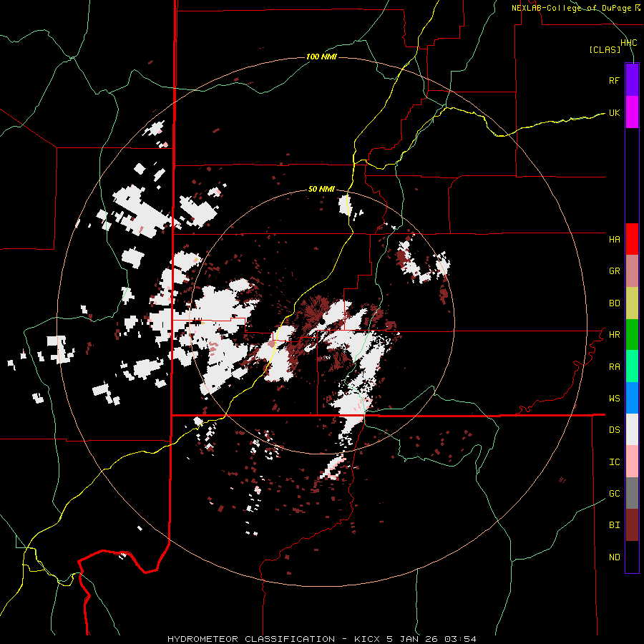Click the light pink IC legend swatch
This screenshot has width=644, height=644.
(632, 462)
